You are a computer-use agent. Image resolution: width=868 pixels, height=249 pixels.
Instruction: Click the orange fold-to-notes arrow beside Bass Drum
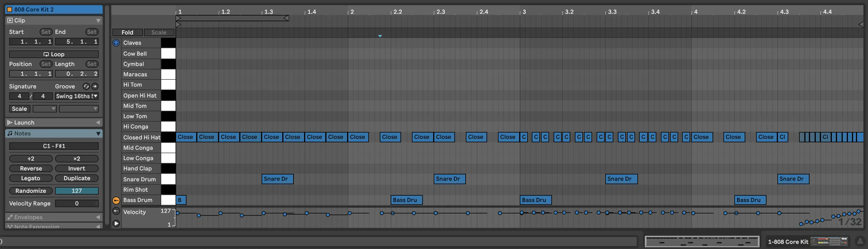pyautogui.click(x=116, y=201)
